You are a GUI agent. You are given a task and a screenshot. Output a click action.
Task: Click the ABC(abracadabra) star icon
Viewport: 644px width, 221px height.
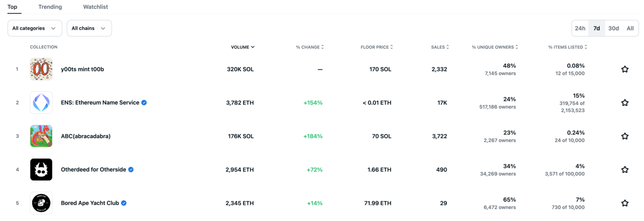625,136
